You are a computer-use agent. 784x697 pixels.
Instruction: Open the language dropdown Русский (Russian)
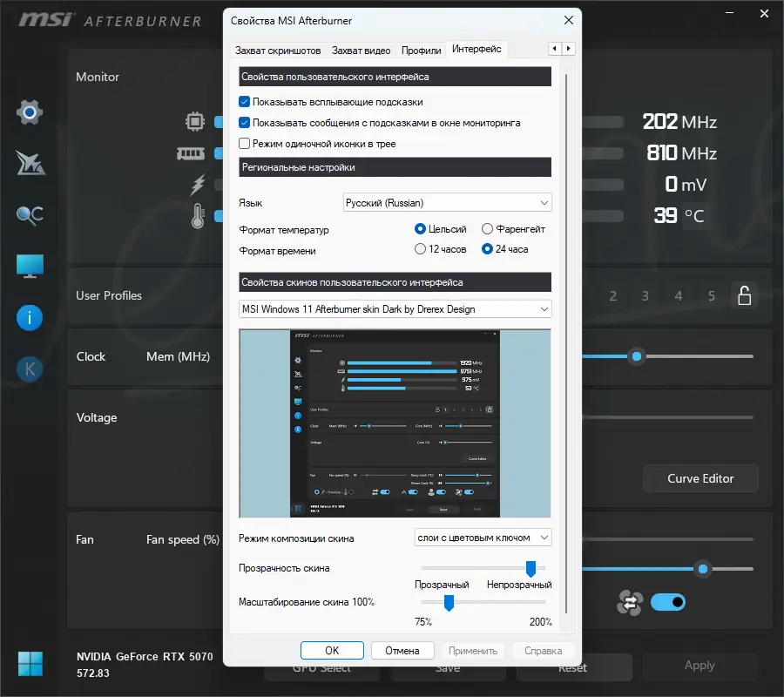(x=448, y=203)
